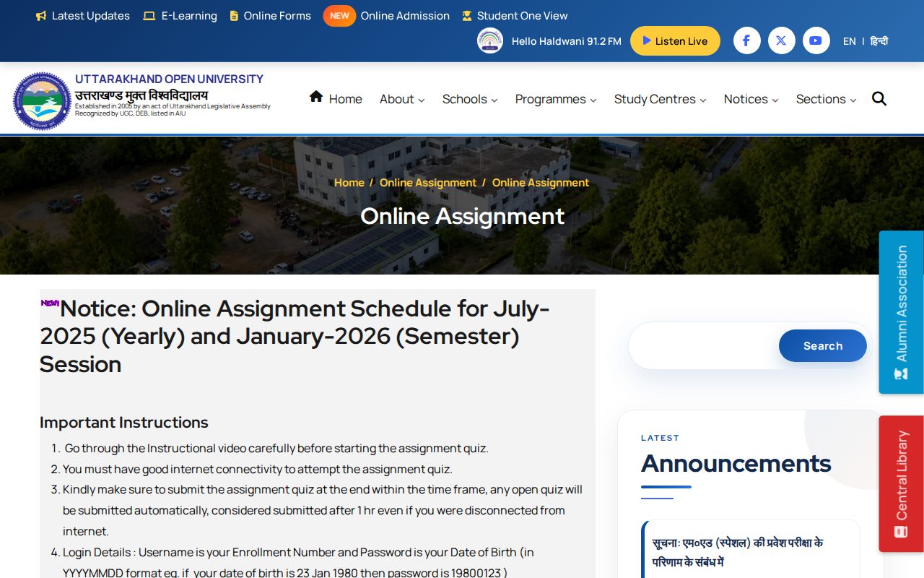Click the Announcements heading
The height and width of the screenshot is (578, 924).
tap(736, 463)
